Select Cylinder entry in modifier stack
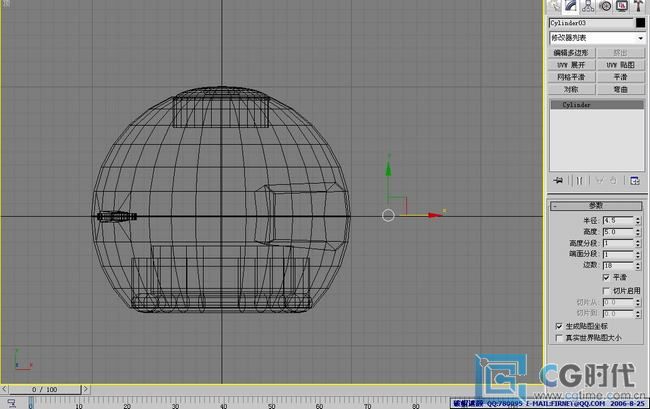The image size is (650, 409). (x=597, y=105)
